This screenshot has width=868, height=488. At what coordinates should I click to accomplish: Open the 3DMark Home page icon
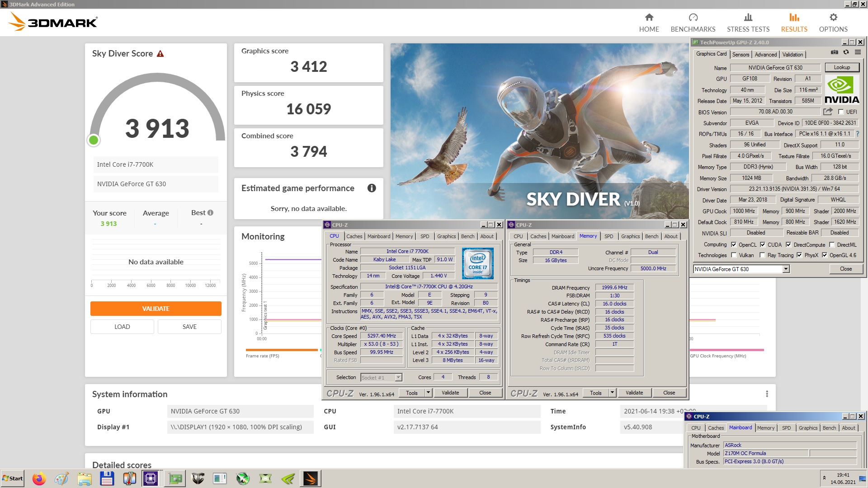click(649, 17)
